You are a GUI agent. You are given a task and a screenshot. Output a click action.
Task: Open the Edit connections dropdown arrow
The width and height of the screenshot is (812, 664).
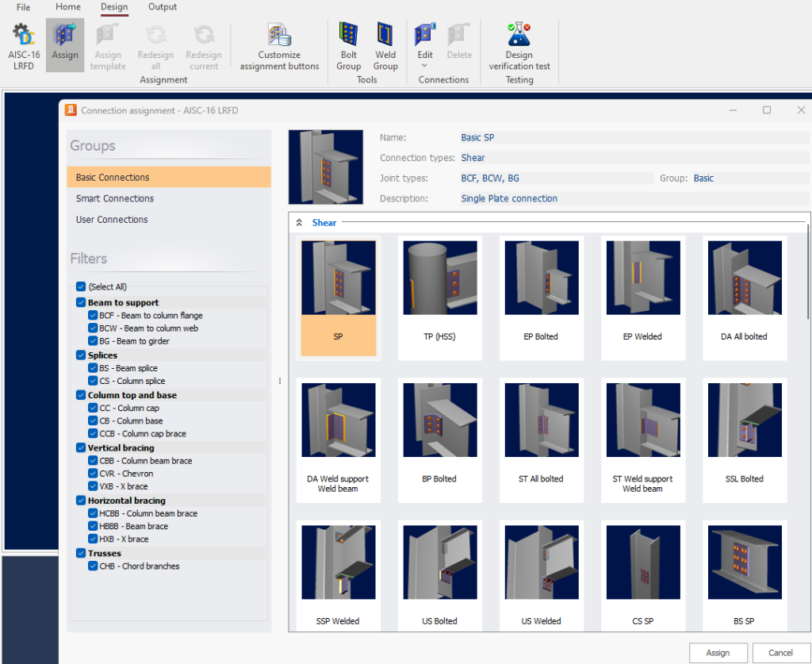pos(425,66)
